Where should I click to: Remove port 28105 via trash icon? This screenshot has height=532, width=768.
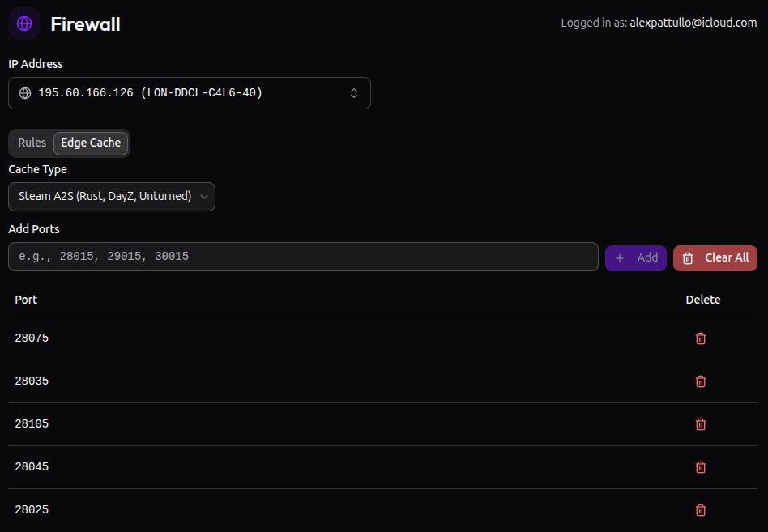pyautogui.click(x=701, y=424)
